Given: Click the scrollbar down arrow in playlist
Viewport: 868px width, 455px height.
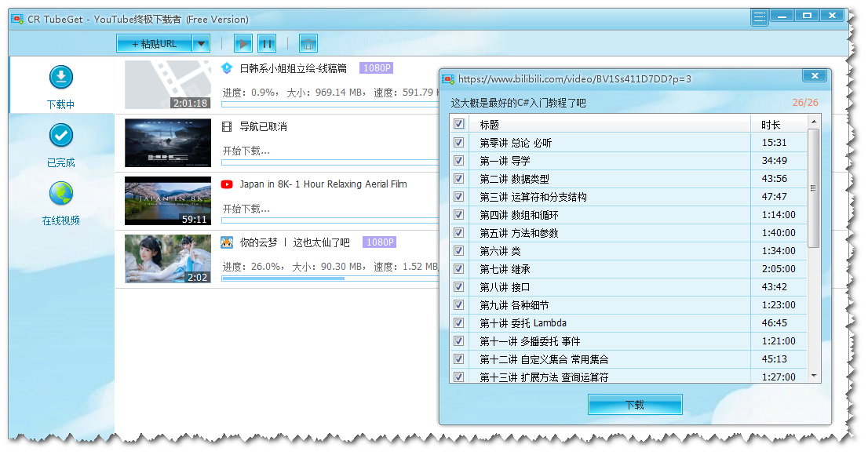Looking at the screenshot, I should (814, 377).
